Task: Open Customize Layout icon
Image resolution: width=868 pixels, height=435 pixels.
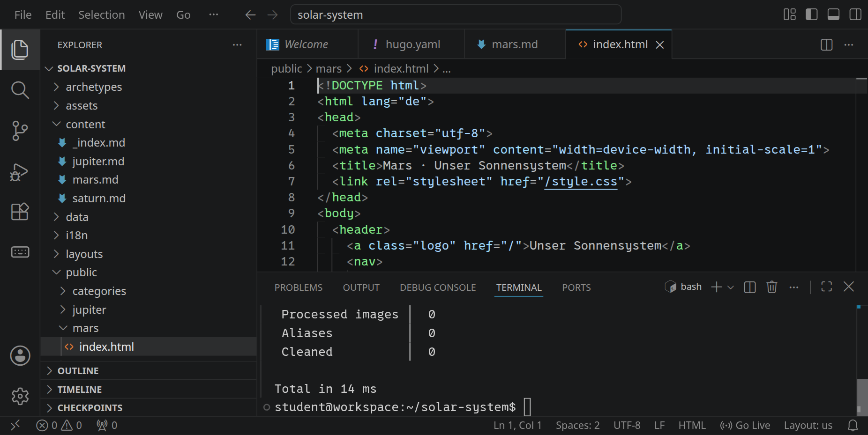Action: click(790, 15)
